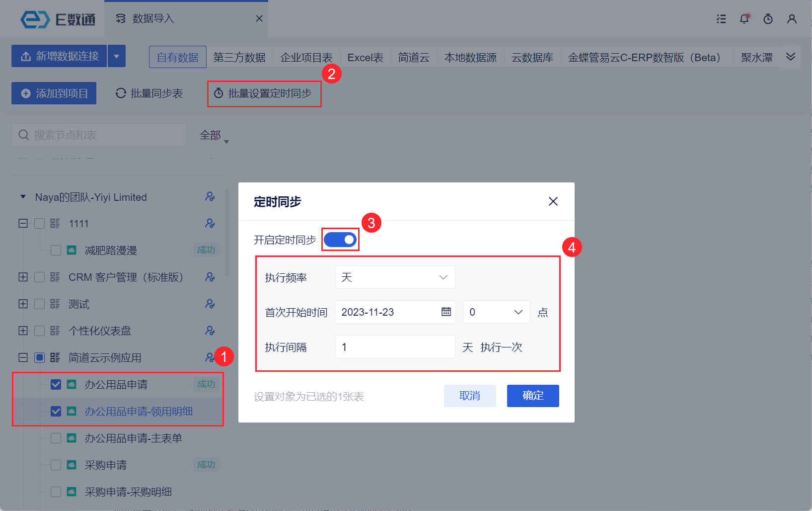Open the task list icon in header
Screen dimensions: 812x511
[721, 19]
